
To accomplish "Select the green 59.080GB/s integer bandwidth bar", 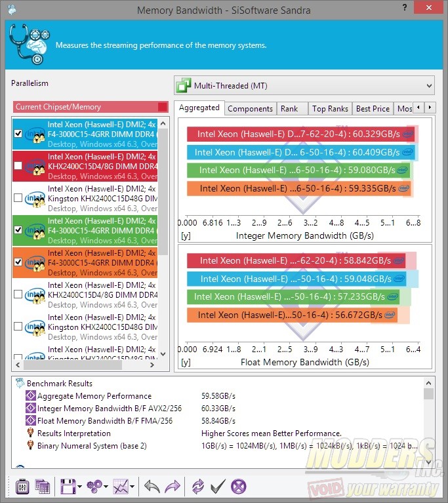I will coord(298,170).
